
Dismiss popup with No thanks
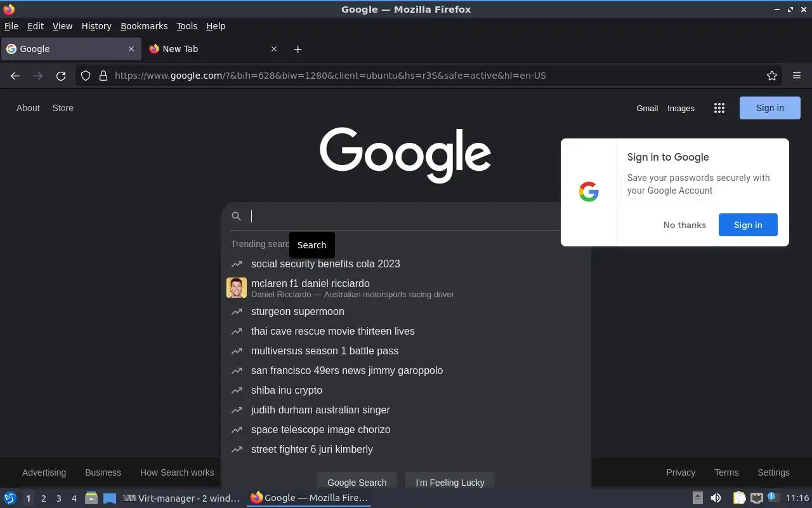pos(684,225)
